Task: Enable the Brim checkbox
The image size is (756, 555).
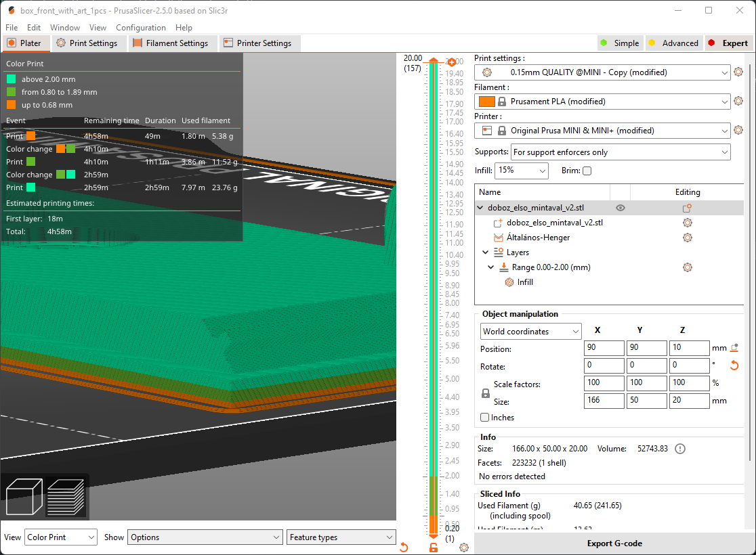Action: [x=587, y=171]
